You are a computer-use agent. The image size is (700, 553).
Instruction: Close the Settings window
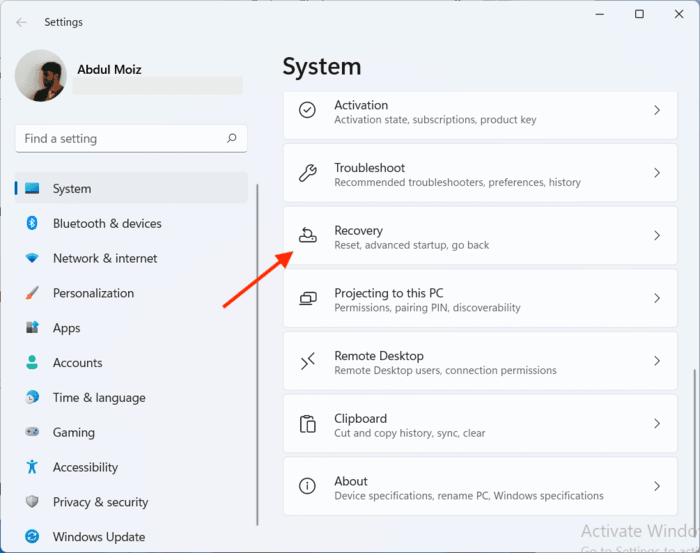point(679,14)
